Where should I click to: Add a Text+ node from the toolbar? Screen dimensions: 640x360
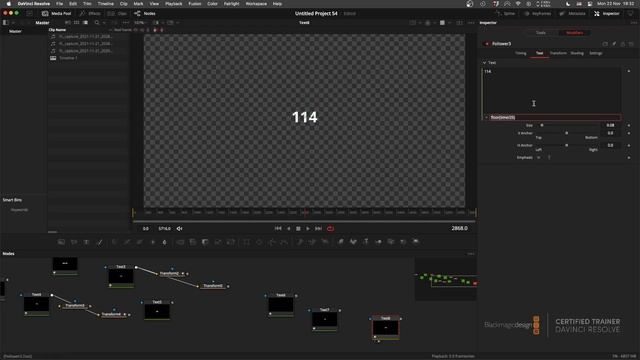click(x=87, y=242)
